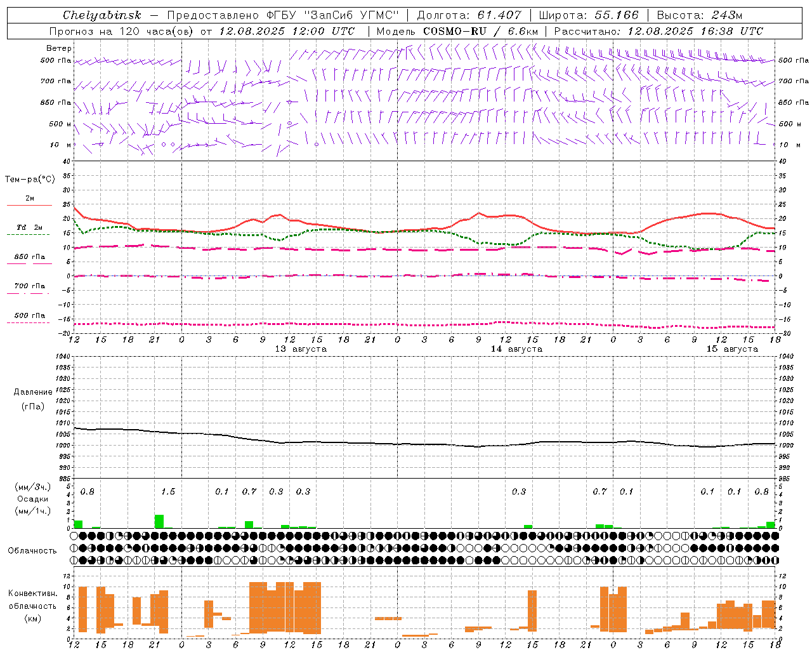Click the "13 августа" date label
Screen dimensions: 812x650
[x=301, y=349]
